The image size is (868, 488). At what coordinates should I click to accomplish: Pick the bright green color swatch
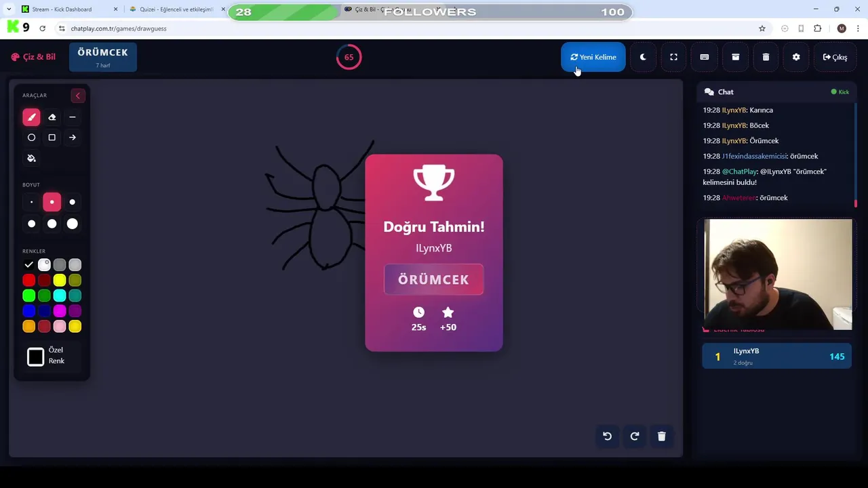[28, 296]
